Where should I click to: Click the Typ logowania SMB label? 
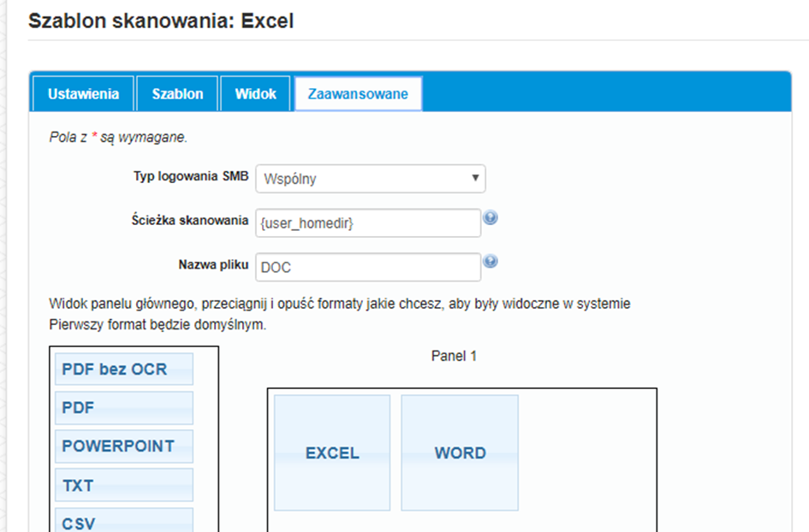pos(191,176)
